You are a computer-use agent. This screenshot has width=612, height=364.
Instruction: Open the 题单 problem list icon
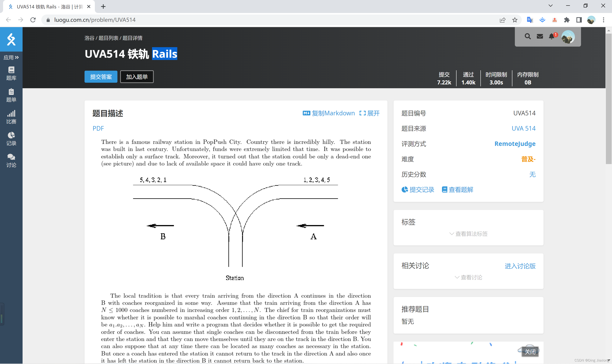[11, 95]
